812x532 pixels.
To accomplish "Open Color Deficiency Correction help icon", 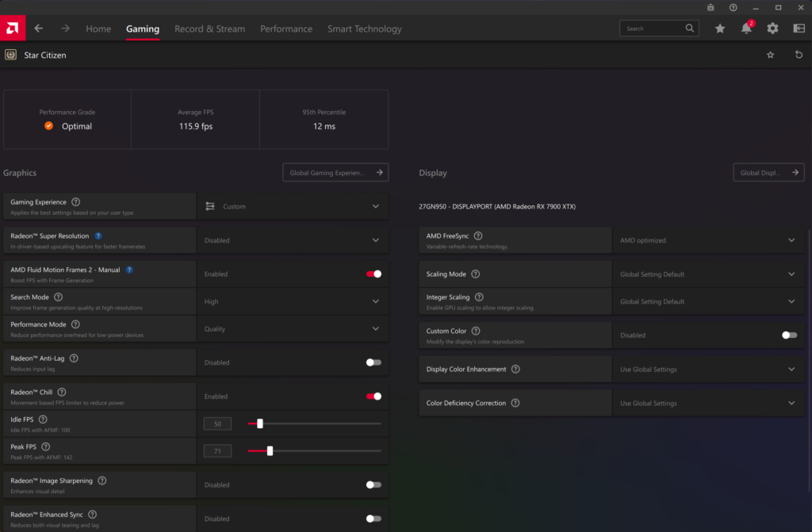I will pos(515,403).
